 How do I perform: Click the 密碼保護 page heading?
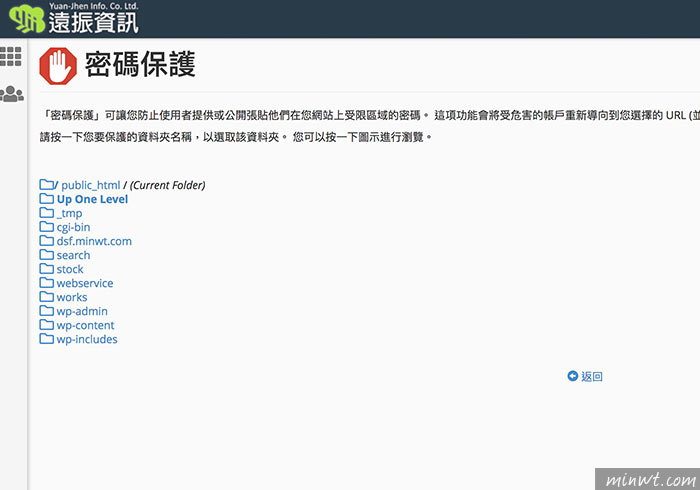140,64
